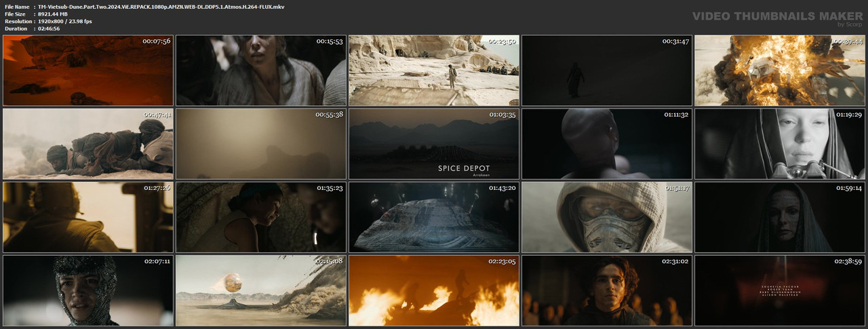Screen dimensions: 868x329
Task: Select the dark arena thumbnail at 01:43:20
Action: [434, 217]
